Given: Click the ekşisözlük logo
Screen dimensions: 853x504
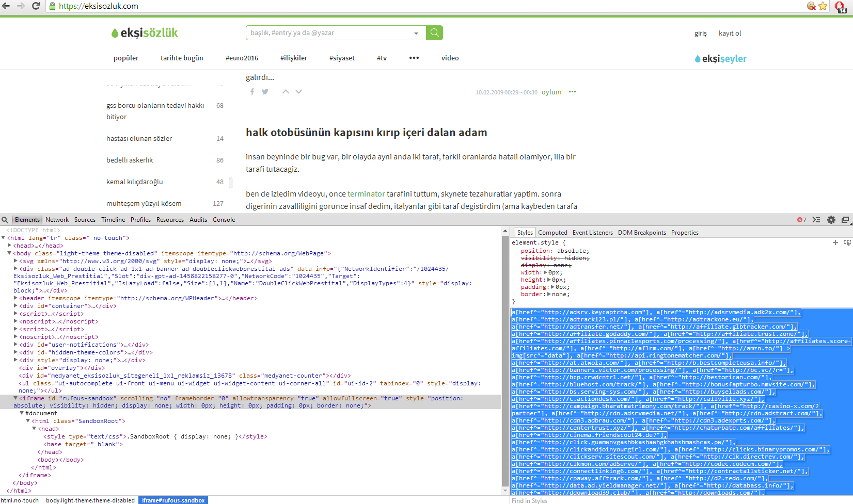Looking at the screenshot, I should pyautogui.click(x=145, y=33).
